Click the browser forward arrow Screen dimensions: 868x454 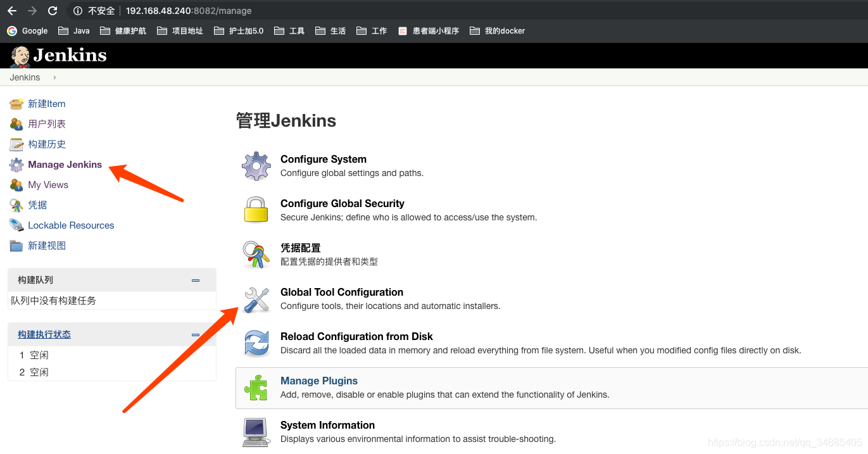click(32, 11)
